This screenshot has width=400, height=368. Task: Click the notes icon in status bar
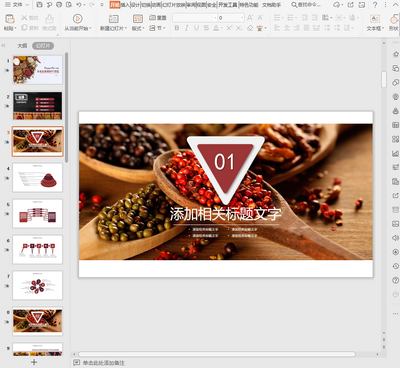coord(76,362)
